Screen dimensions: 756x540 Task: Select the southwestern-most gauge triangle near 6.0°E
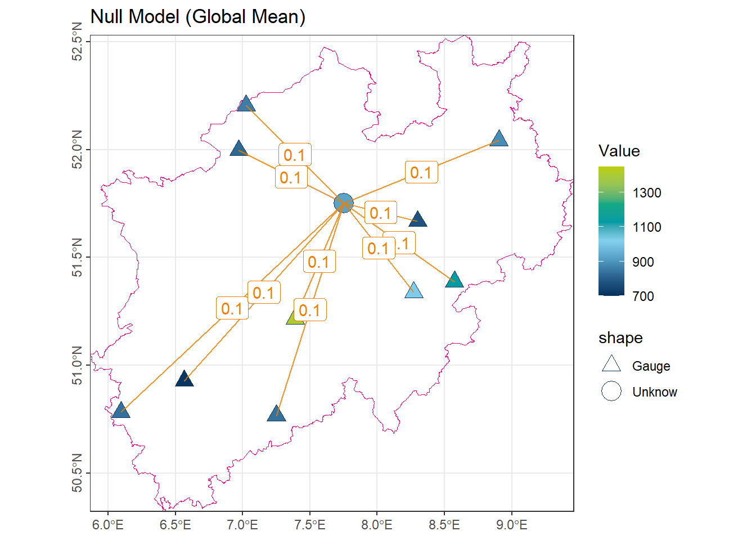(x=121, y=411)
